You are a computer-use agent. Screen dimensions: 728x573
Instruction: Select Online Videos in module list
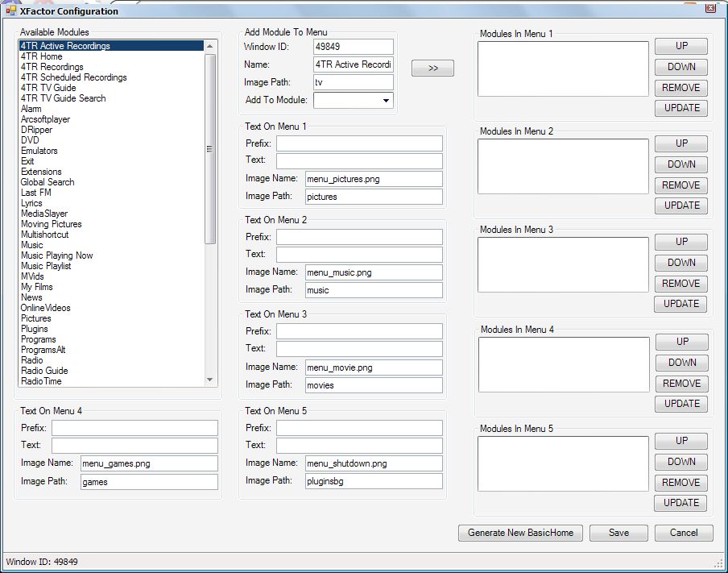point(45,308)
